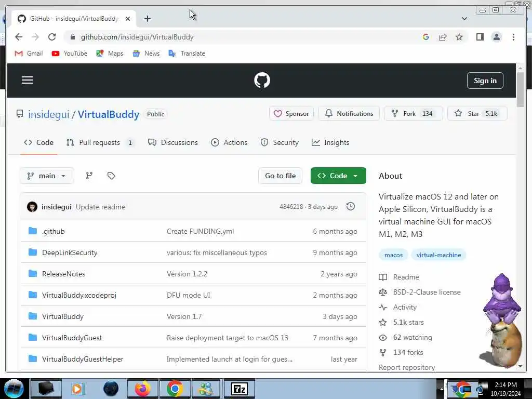532x399 pixels.
Task: Open the tab search chevron
Action: click(464, 19)
